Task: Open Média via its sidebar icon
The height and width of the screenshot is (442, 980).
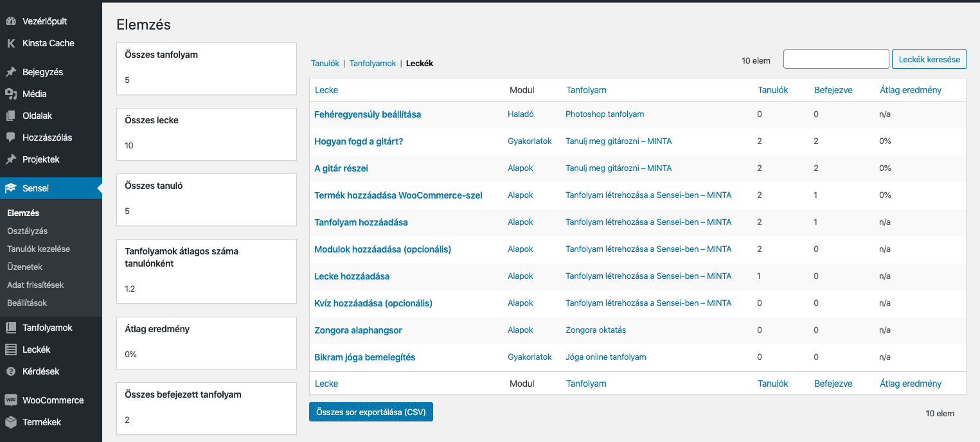Action: click(11, 94)
